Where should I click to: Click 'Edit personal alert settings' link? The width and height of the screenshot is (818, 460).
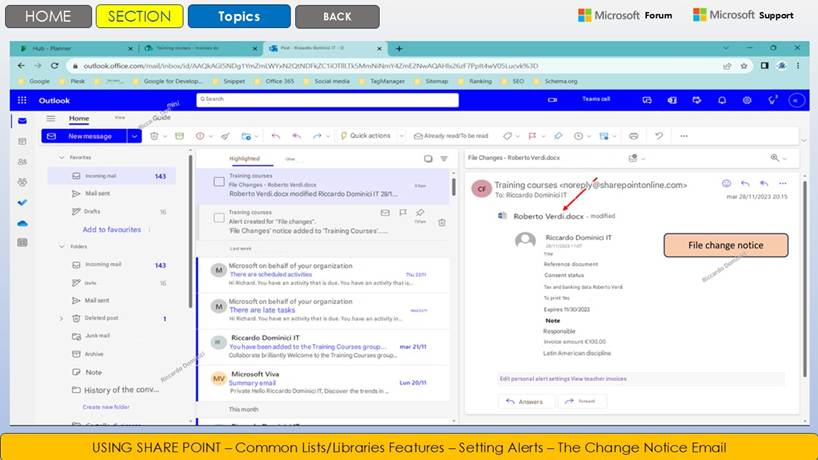click(533, 379)
